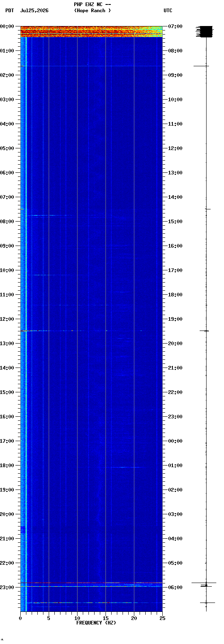This screenshot has width=224, height=644.
Task: Click the UTC time label '21:00'
Action: (175, 368)
